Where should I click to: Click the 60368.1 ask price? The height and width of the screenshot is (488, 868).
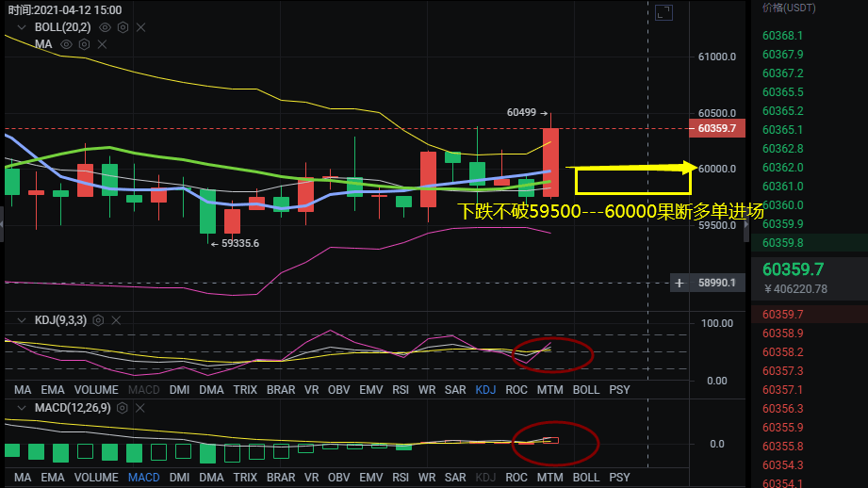click(782, 36)
